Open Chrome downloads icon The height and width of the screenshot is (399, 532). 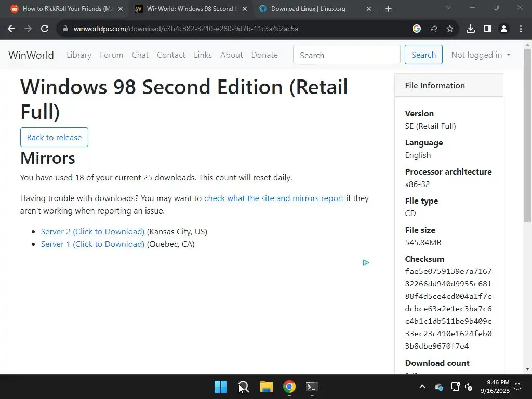(x=471, y=29)
